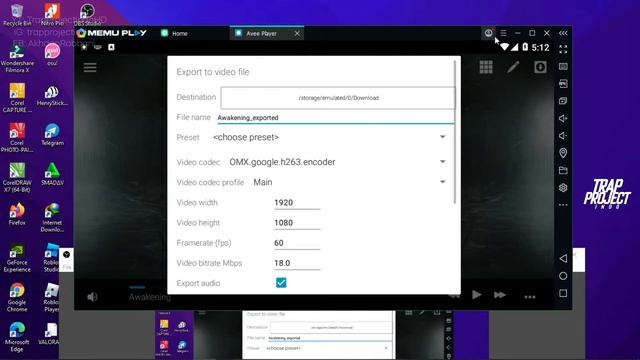640x360 pixels.
Task: Open Wondershare Filmora X desktop icon
Action: (17, 59)
